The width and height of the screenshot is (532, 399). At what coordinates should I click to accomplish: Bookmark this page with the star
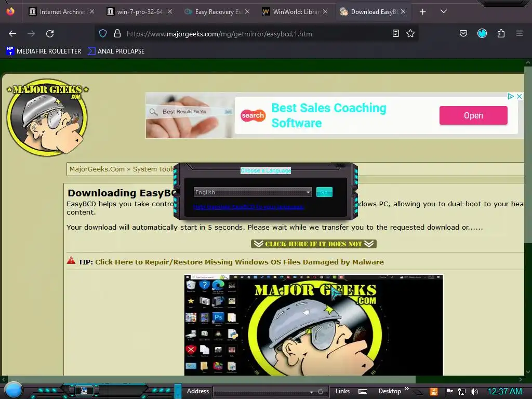410,33
